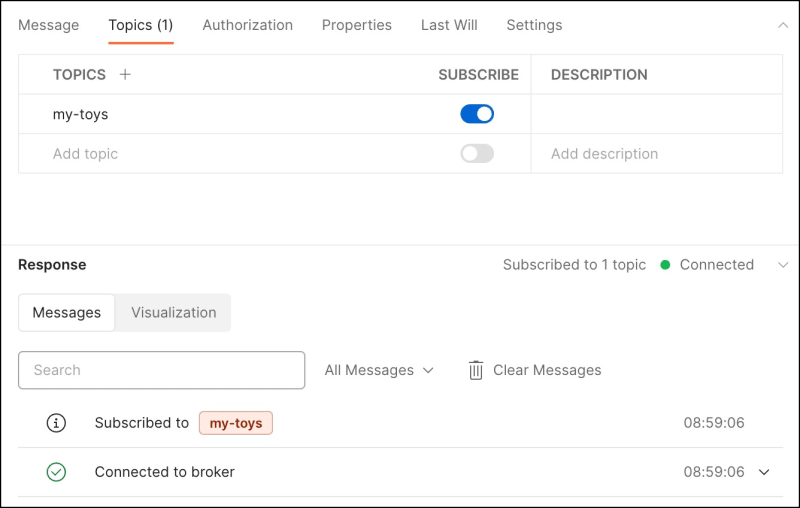The width and height of the screenshot is (800, 508).
Task: Enable the Add topic subscribe switch
Action: pyautogui.click(x=477, y=154)
